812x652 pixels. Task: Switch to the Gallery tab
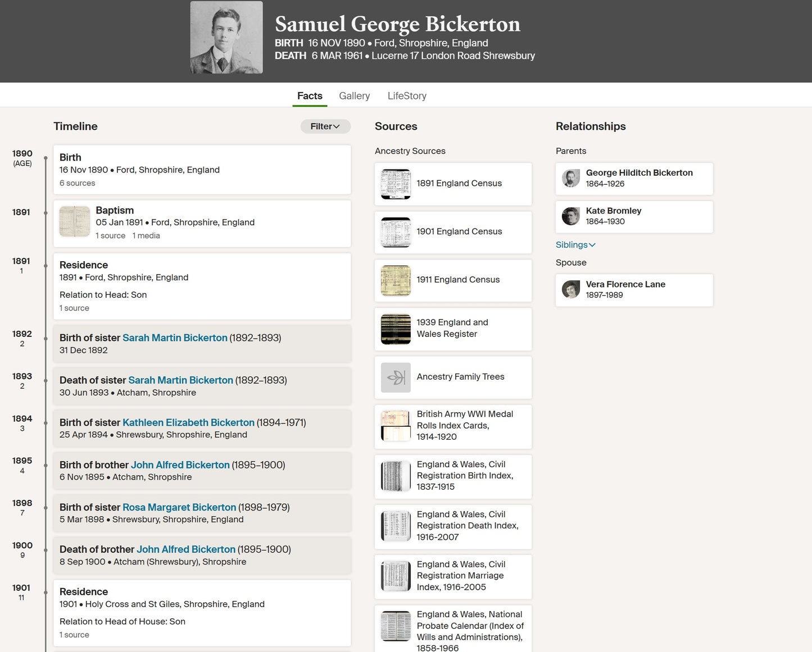click(355, 96)
